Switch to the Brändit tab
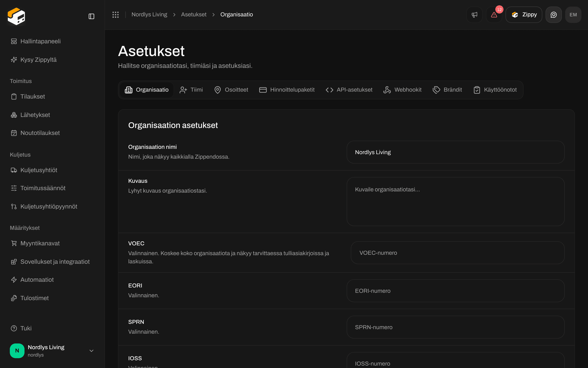 pyautogui.click(x=447, y=90)
